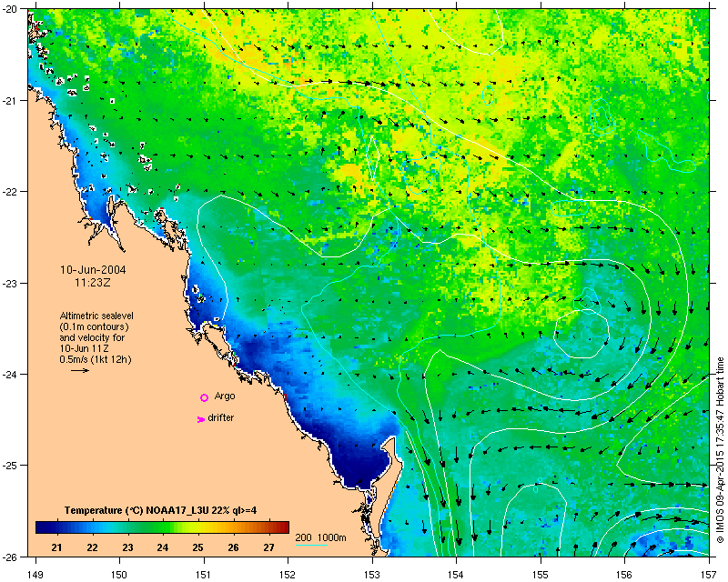
Task: Click latitude axis label -25
Action: (11, 466)
